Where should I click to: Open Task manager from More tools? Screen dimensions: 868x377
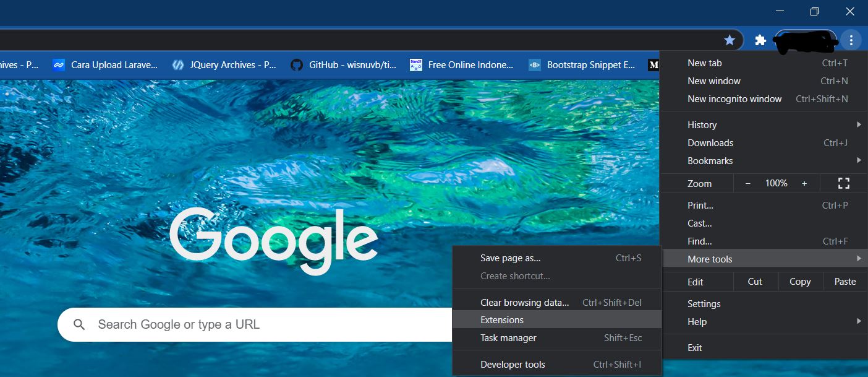tap(508, 338)
